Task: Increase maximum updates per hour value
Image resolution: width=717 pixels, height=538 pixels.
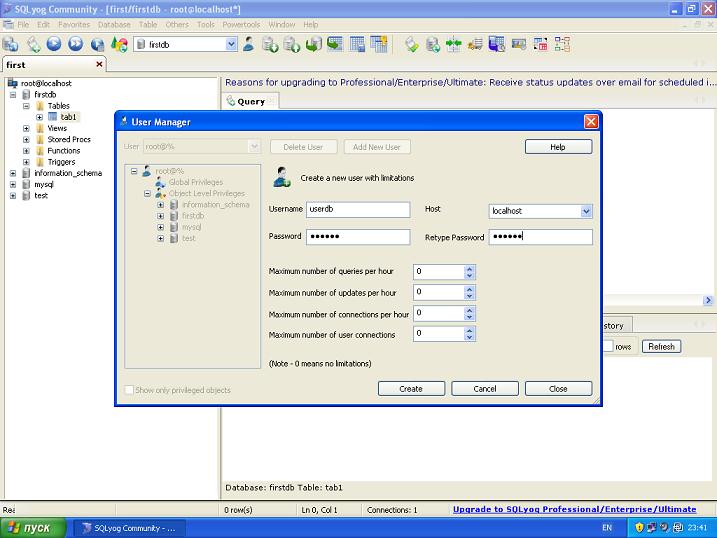Action: pos(469,289)
